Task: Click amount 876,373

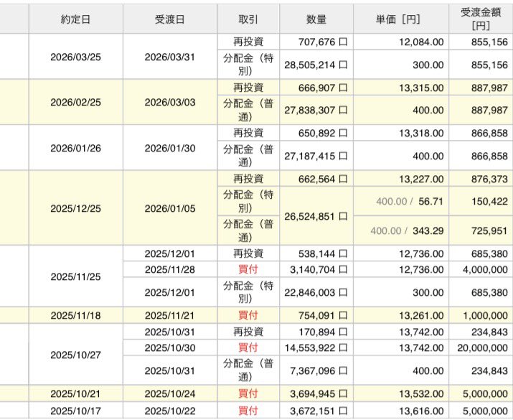Action: coord(489,179)
